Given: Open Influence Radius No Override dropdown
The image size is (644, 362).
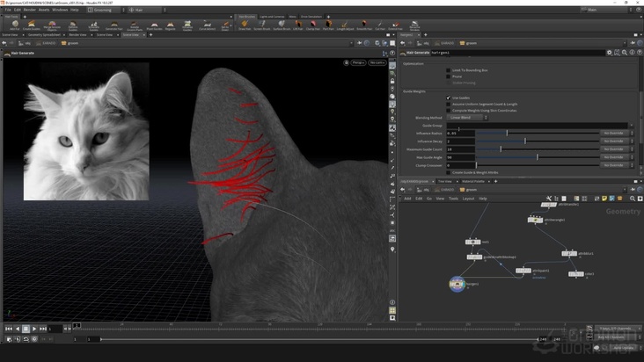Looking at the screenshot, I should click(x=616, y=133).
